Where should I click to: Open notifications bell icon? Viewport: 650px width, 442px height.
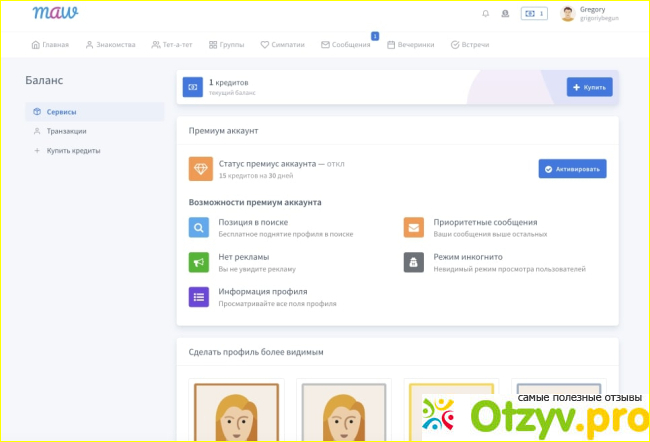point(486,14)
